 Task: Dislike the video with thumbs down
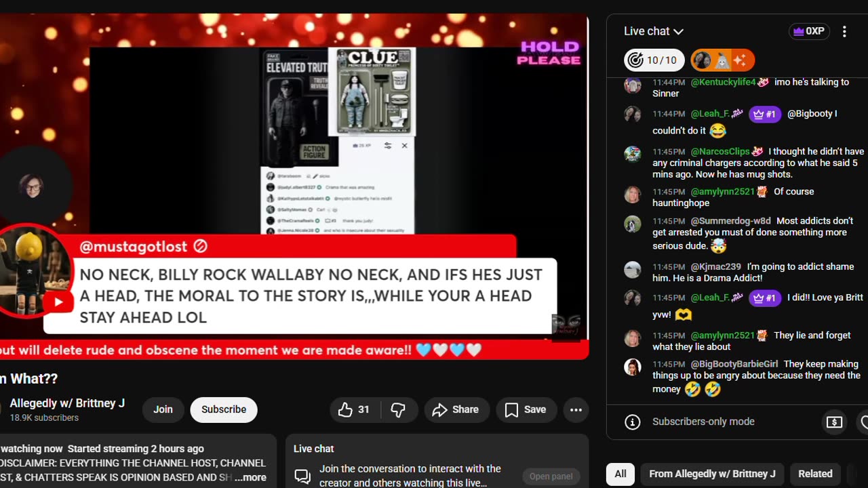[398, 409]
